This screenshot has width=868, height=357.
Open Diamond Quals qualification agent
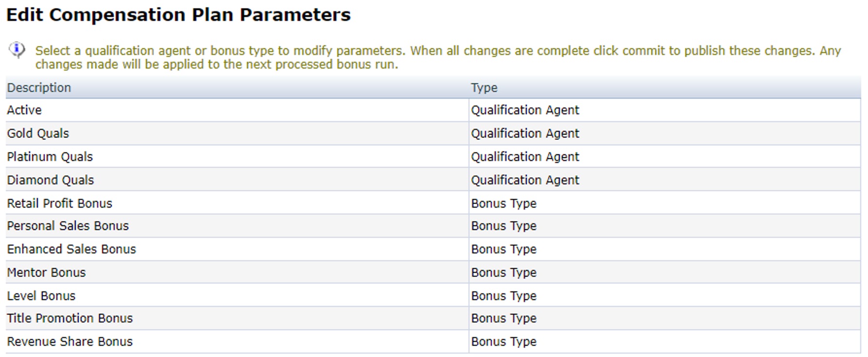(x=51, y=180)
